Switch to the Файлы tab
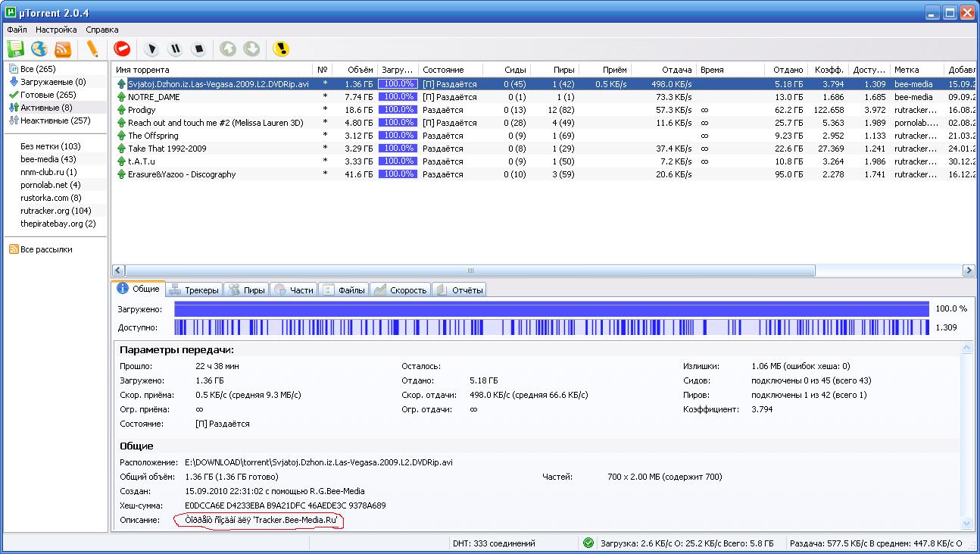 [344, 290]
